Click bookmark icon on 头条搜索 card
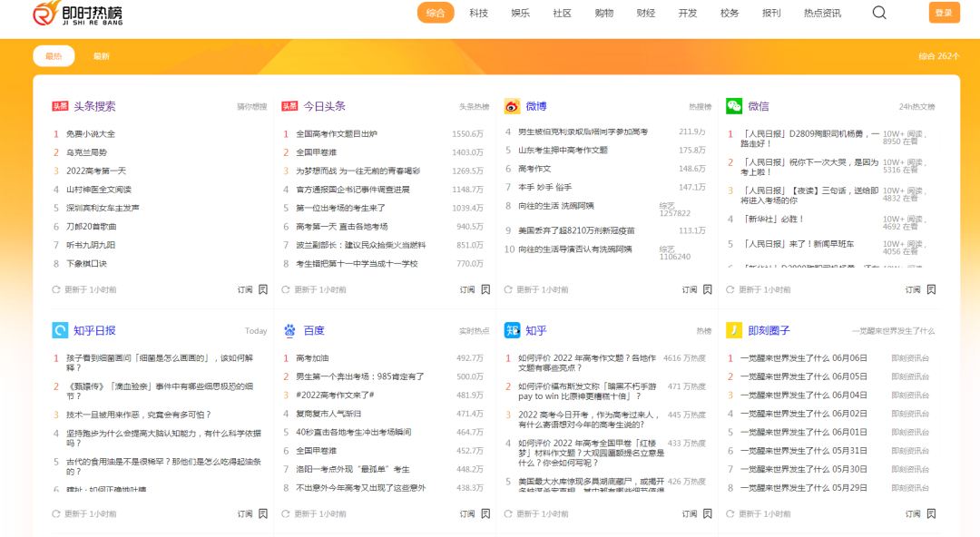The width and height of the screenshot is (980, 537). (x=263, y=289)
